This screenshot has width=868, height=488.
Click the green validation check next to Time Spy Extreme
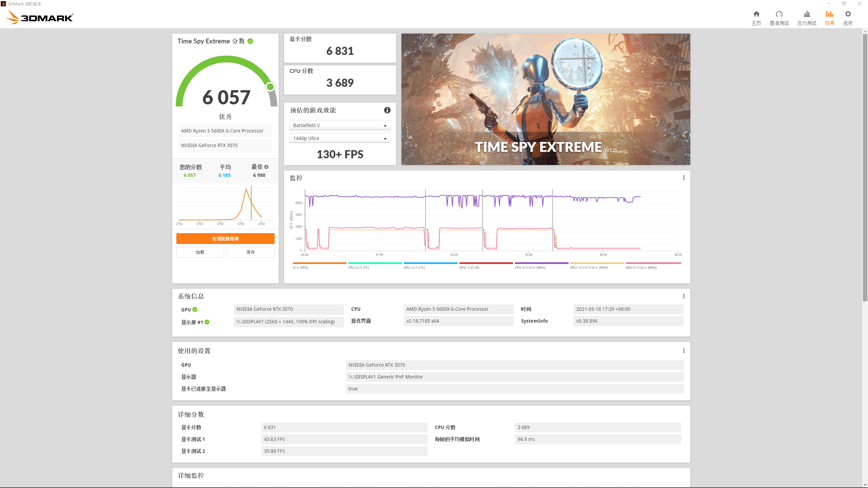(250, 41)
